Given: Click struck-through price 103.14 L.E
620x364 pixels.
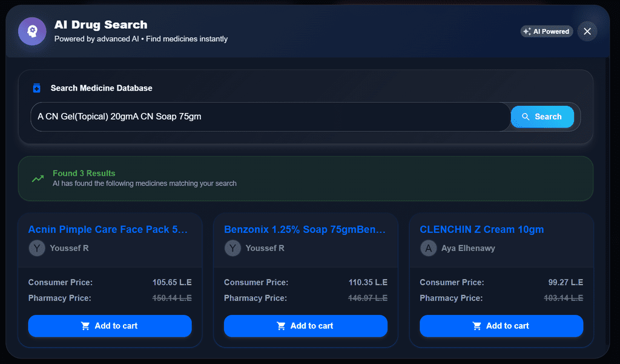Looking at the screenshot, I should click(x=564, y=298).
